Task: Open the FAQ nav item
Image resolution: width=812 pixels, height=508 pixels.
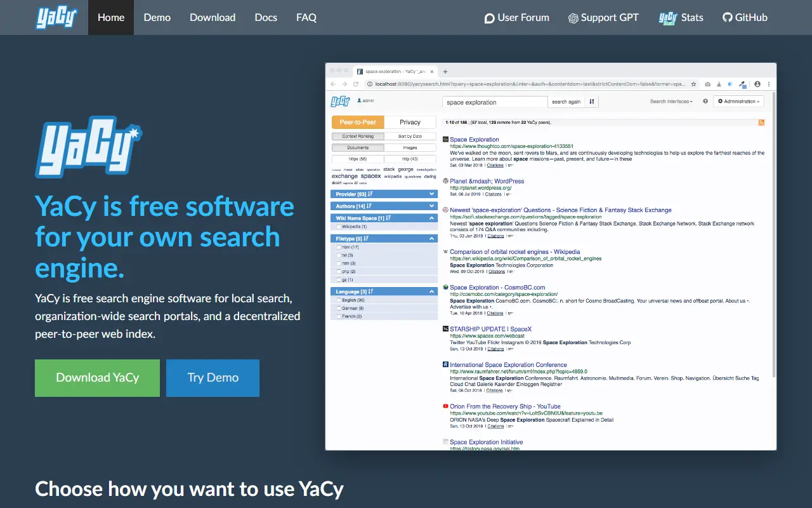Action: click(306, 17)
